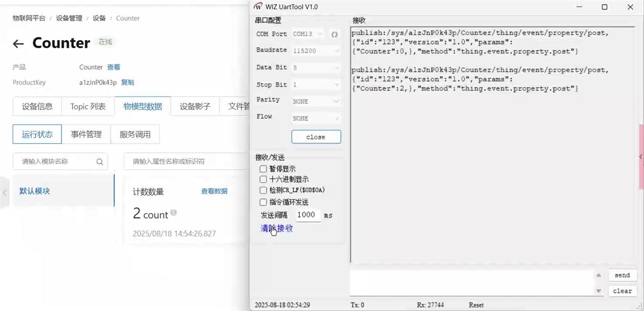Click the WIZ UartTool logo icon

258,7
